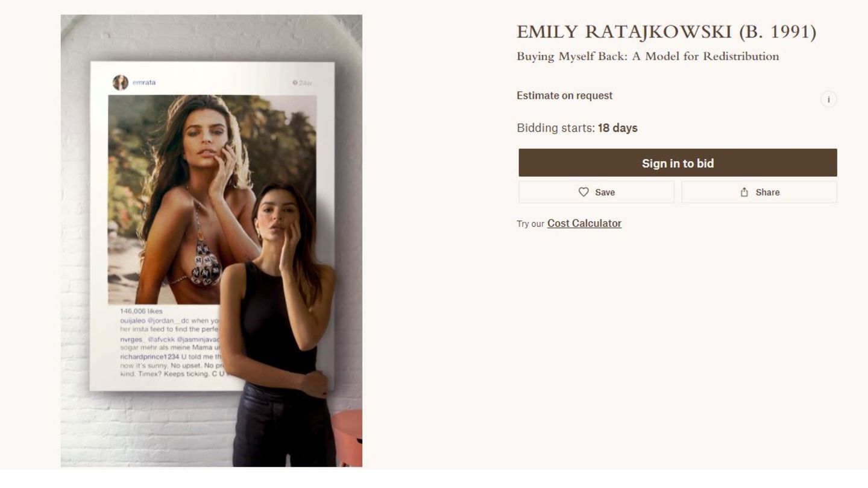Click the emrata profile avatar in artwork
Image resolution: width=868 pixels, height=488 pixels.
click(121, 83)
